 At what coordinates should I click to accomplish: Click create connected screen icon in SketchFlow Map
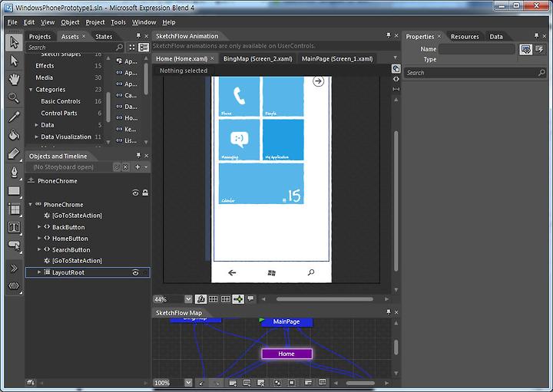(x=233, y=383)
